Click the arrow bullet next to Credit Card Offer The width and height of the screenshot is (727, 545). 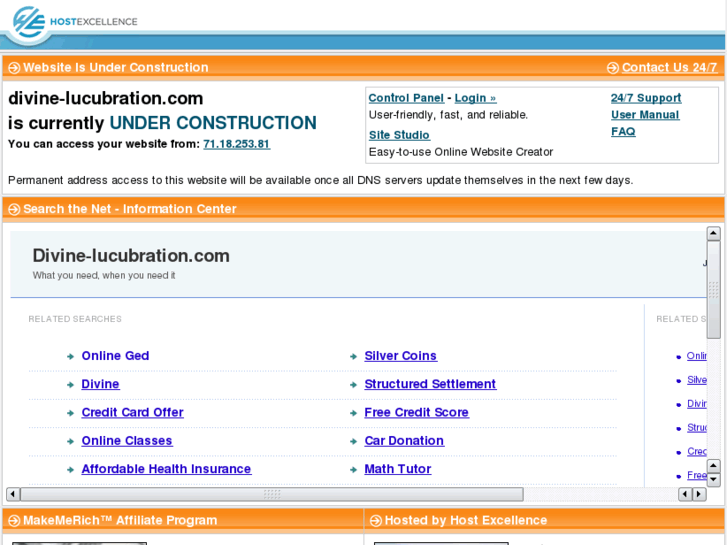point(70,413)
